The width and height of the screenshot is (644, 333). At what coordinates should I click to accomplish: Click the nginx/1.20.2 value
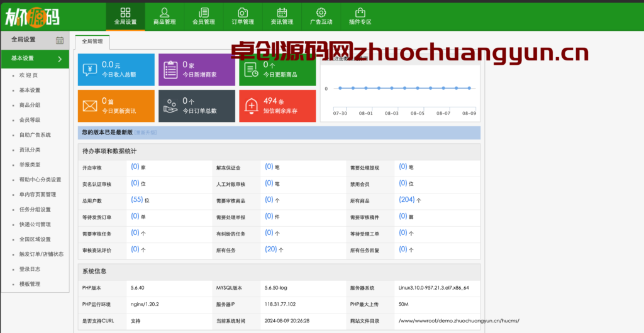click(145, 304)
